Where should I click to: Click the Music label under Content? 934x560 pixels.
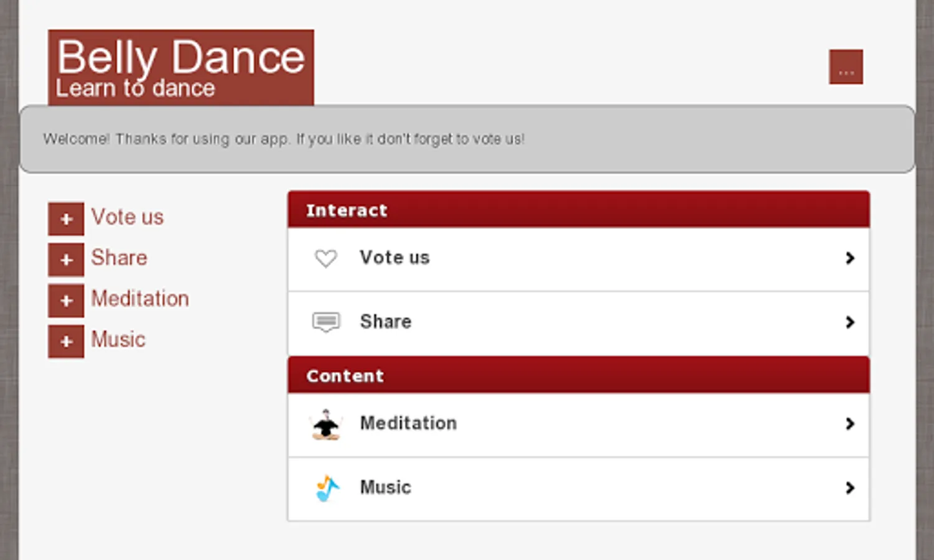click(x=385, y=488)
